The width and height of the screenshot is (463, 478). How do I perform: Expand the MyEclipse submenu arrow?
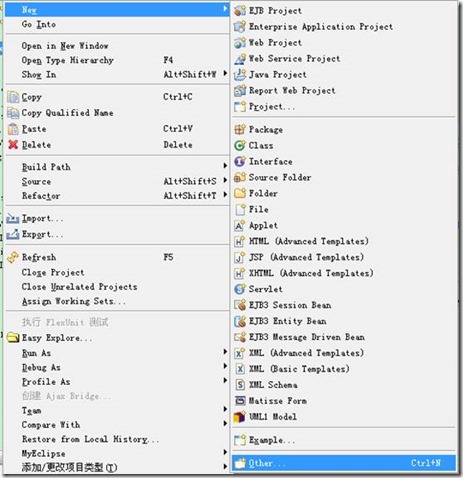[225, 452]
